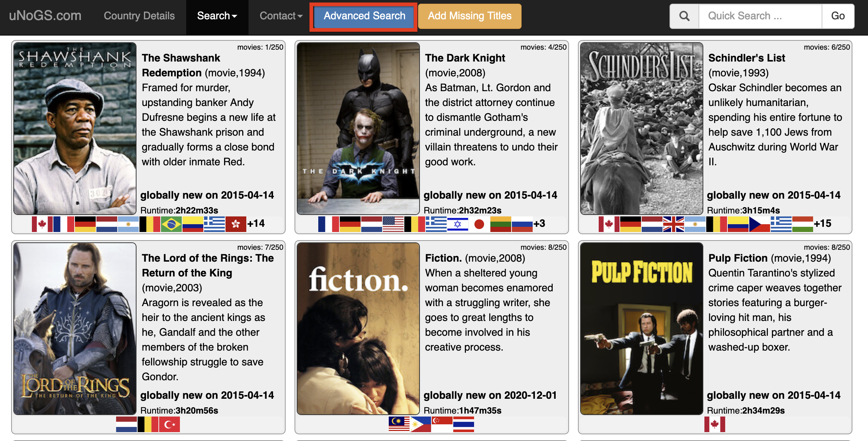Open the fiction. movie poster
The width and height of the screenshot is (868, 441).
pyautogui.click(x=358, y=329)
